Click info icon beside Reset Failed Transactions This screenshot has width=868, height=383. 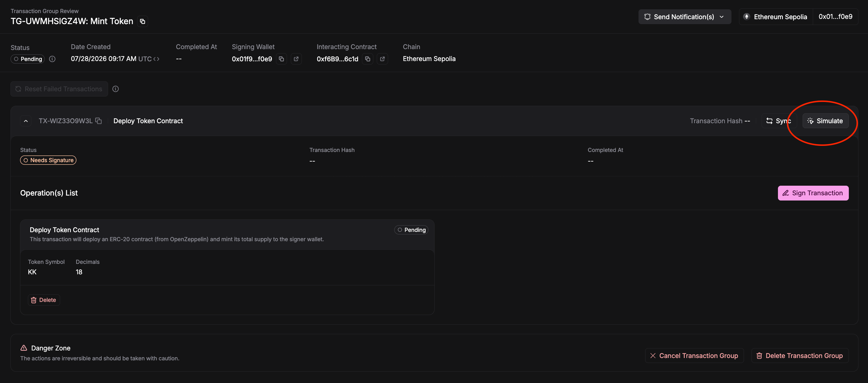(x=116, y=89)
